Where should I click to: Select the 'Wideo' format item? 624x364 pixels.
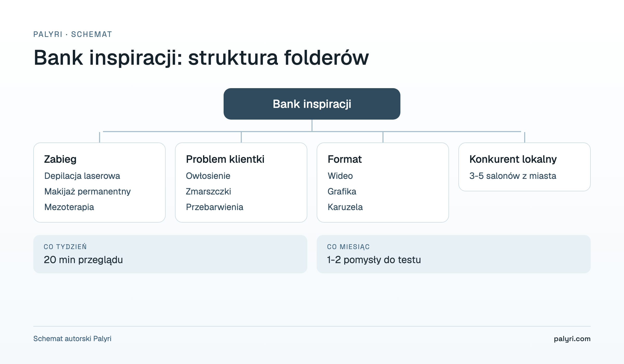(x=340, y=176)
